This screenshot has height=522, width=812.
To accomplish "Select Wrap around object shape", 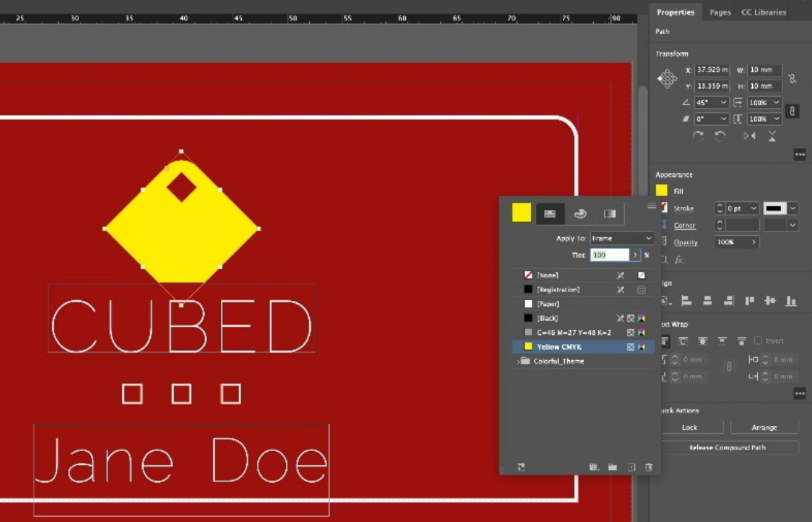I will coord(703,341).
